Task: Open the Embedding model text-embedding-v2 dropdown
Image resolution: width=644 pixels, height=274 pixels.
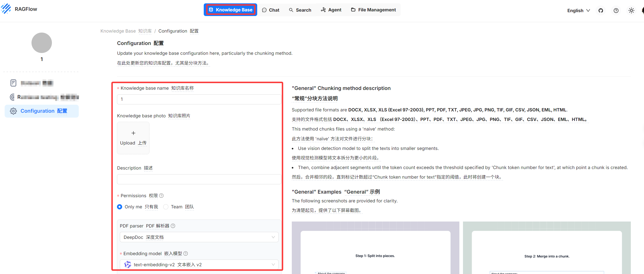Action: 199,265
